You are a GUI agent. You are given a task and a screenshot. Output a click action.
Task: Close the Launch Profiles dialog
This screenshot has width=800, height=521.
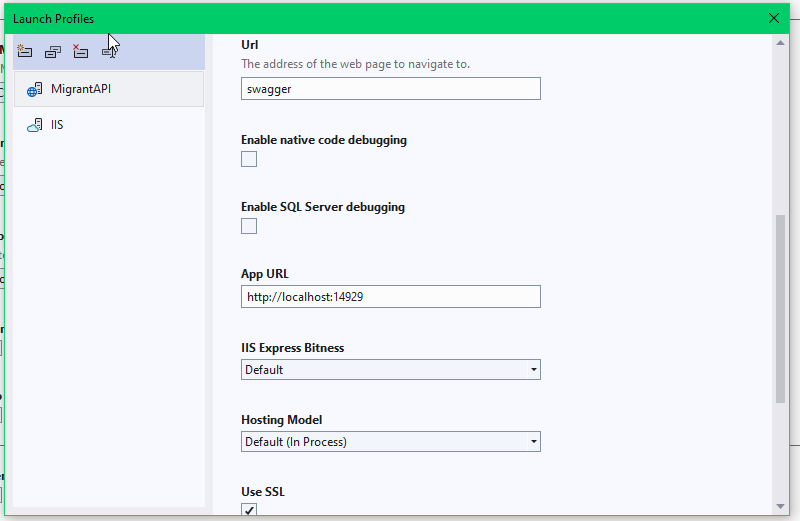tap(773, 18)
